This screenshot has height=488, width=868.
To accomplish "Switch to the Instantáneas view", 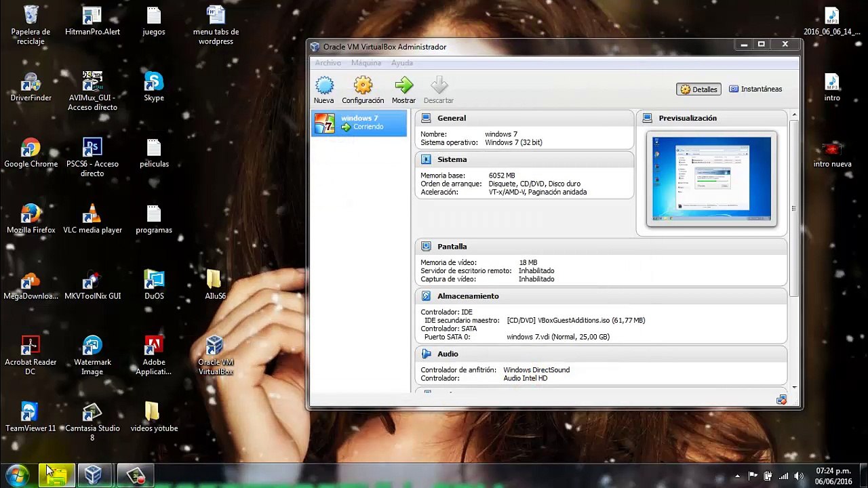I will click(x=755, y=89).
